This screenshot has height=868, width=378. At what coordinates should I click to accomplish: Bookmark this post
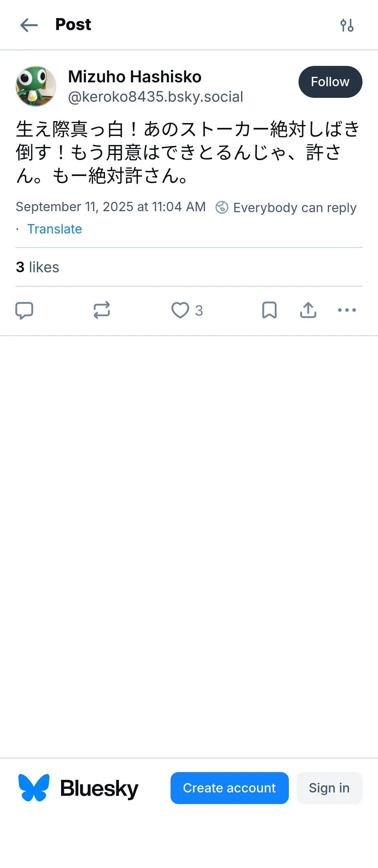[269, 310]
